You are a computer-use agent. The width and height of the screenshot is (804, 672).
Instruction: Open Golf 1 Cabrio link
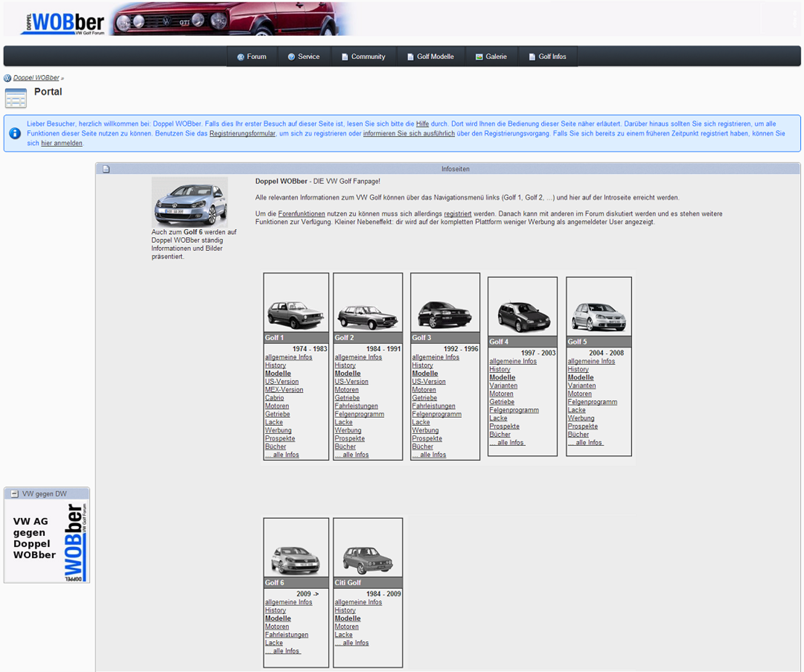pos(274,398)
